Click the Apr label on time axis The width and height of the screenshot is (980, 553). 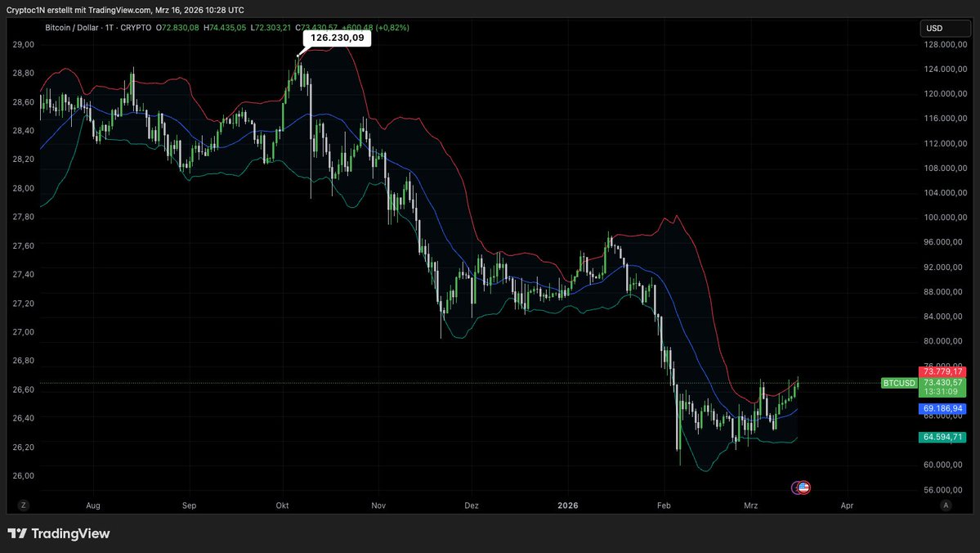[847, 506]
